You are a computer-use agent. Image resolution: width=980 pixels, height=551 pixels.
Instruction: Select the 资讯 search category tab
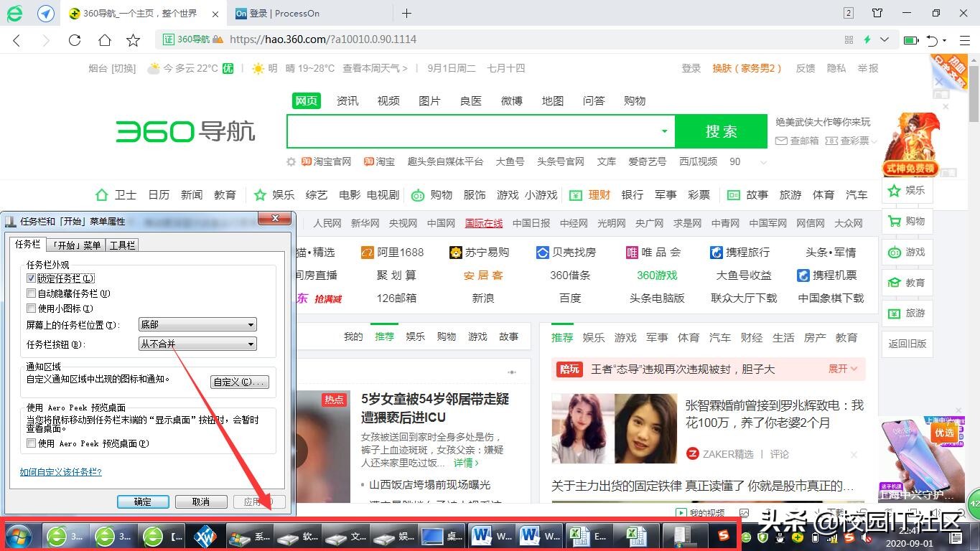pyautogui.click(x=347, y=101)
